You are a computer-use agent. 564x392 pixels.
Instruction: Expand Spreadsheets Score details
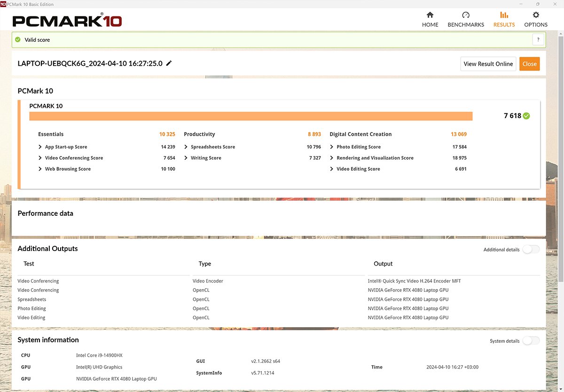click(186, 147)
